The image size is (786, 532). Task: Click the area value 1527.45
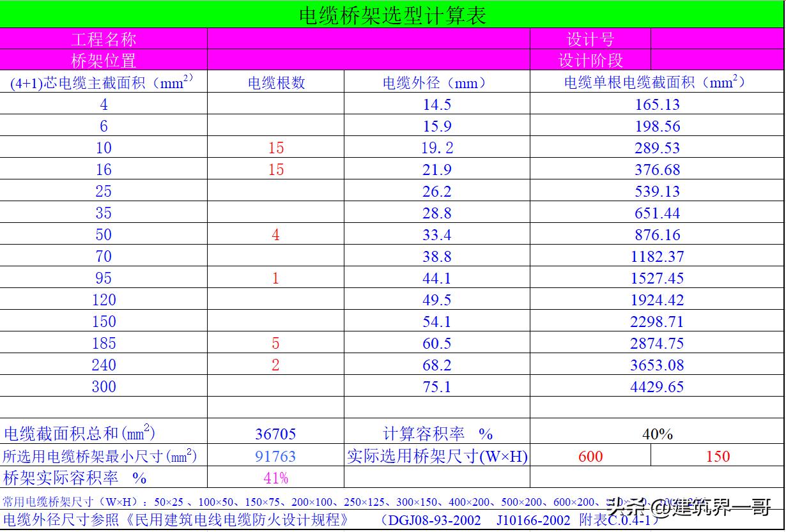click(658, 278)
